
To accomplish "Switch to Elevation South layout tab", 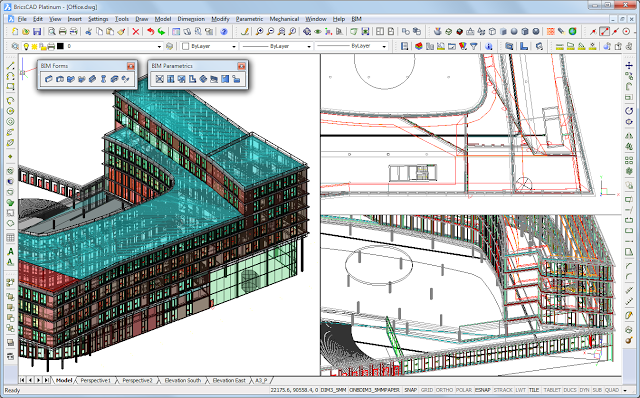I will point(182,380).
